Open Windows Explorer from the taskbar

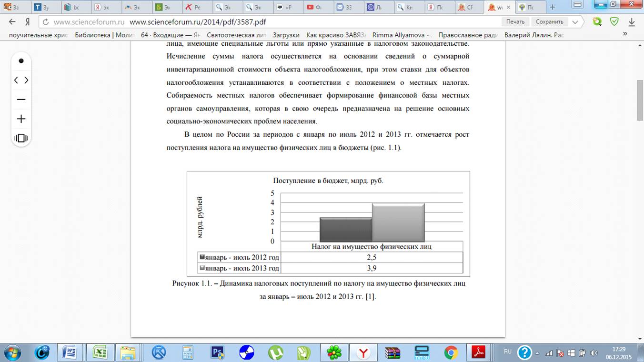[x=129, y=352]
